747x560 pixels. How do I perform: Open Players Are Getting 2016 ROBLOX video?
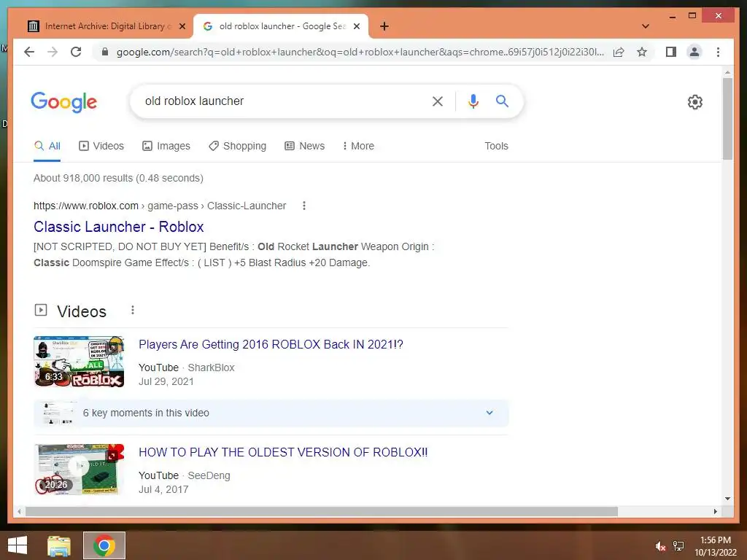271,344
